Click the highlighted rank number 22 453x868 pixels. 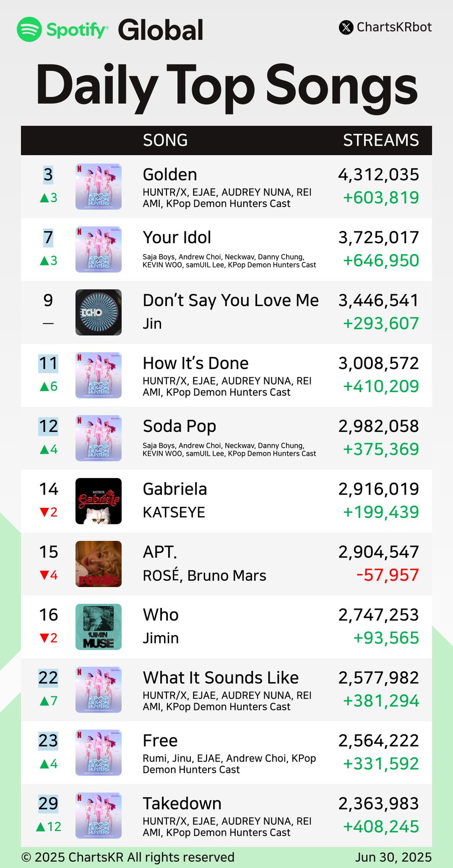(x=48, y=678)
